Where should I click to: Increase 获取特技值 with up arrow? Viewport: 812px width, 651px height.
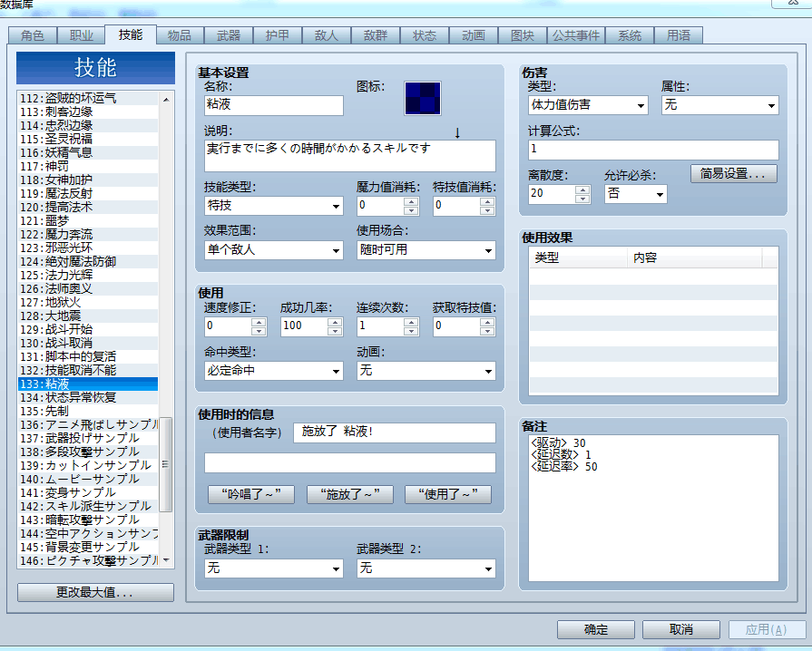487,322
